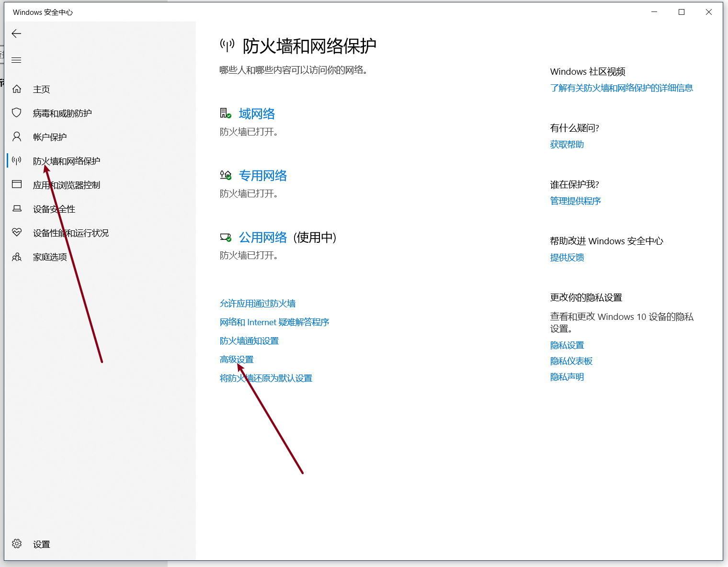The image size is (728, 567).
Task: Close the Windows 安全中心 window
Action: pyautogui.click(x=709, y=12)
